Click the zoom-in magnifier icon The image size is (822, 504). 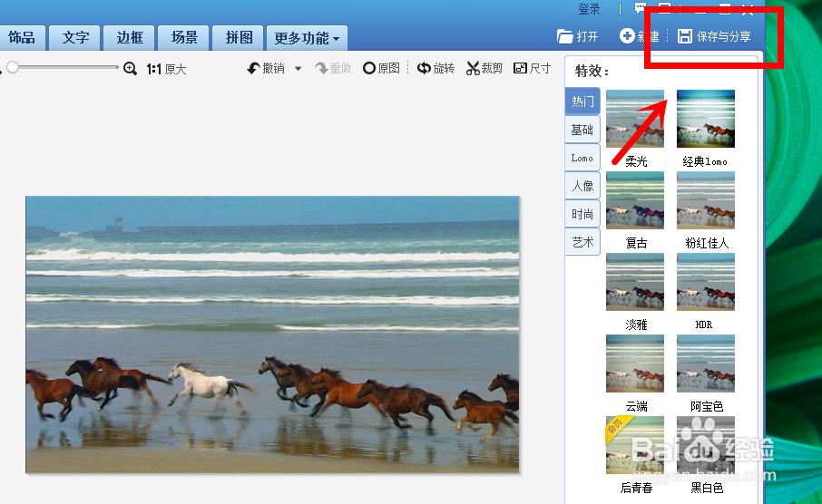(130, 69)
